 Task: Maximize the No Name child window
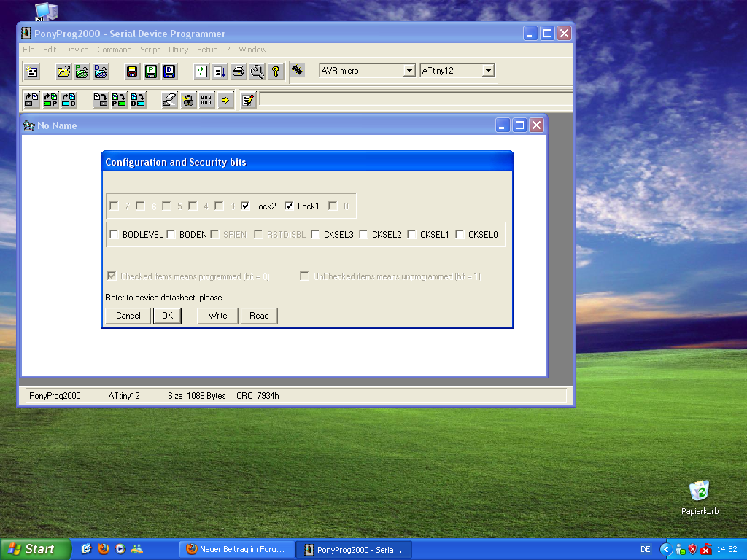[519, 125]
